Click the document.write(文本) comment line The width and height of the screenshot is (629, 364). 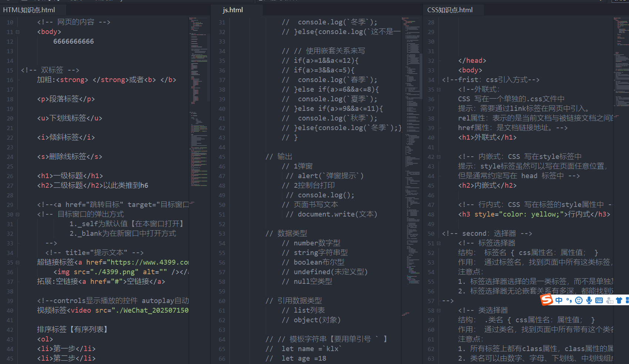[332, 214]
